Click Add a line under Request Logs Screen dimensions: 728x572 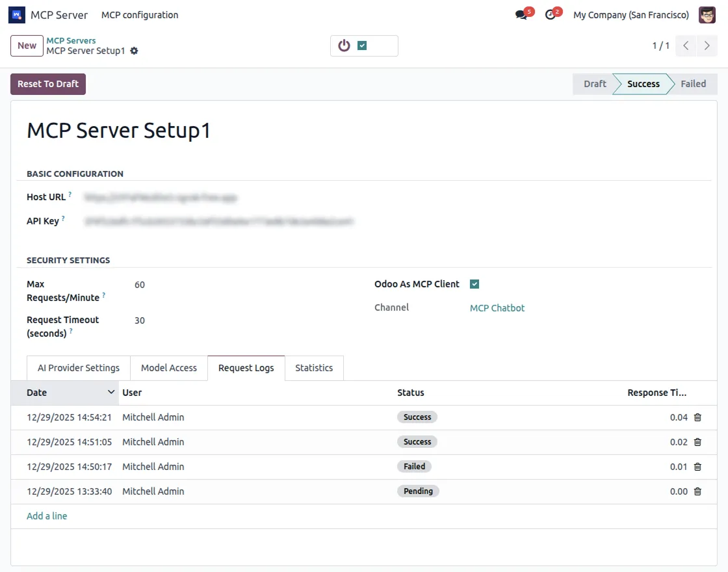pyautogui.click(x=47, y=515)
